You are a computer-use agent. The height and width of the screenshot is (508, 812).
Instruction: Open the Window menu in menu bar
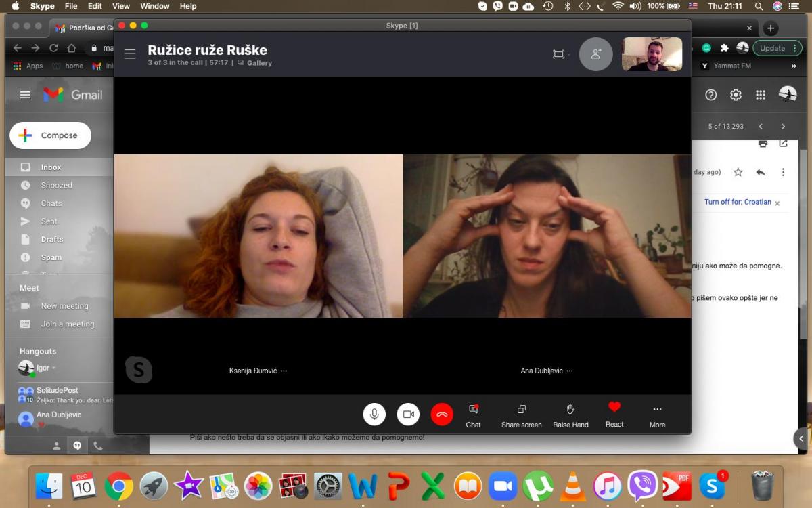pyautogui.click(x=155, y=6)
